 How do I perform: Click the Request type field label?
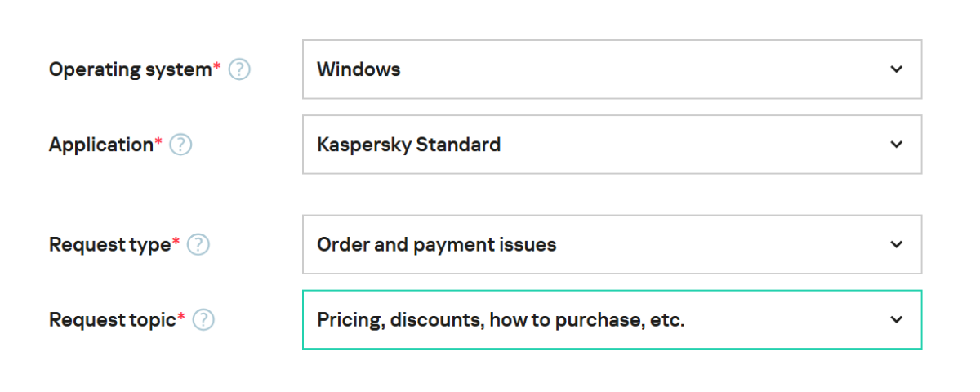[109, 244]
